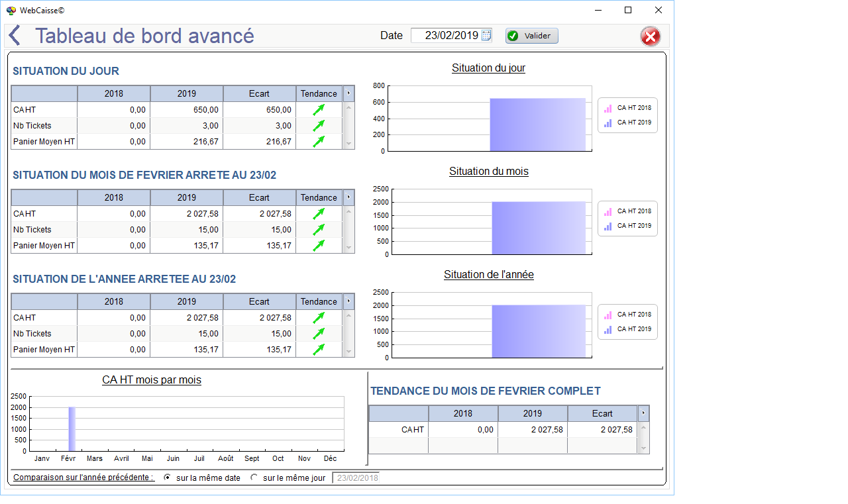
Task: Click the scrollbar of the Situation du jour table
Action: pyautogui.click(x=349, y=126)
